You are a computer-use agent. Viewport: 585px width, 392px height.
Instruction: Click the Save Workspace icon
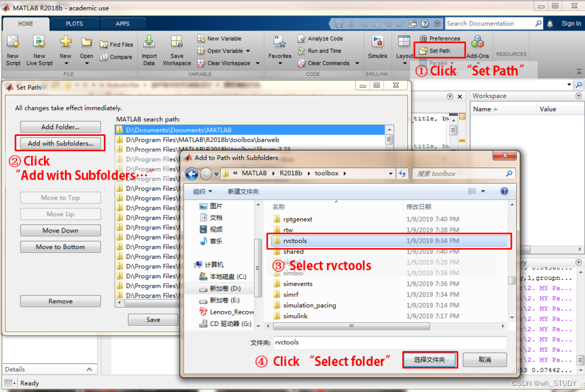pyautogui.click(x=176, y=42)
